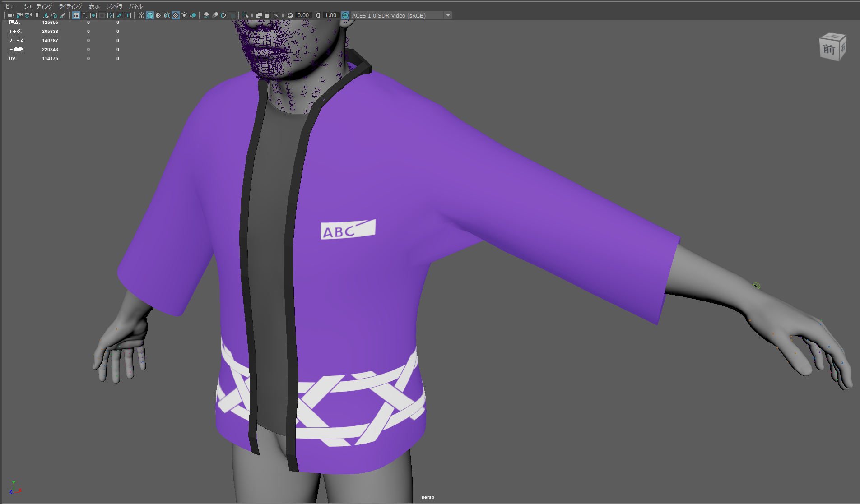Toggle textured display checker icon
The image size is (860, 504).
[176, 15]
